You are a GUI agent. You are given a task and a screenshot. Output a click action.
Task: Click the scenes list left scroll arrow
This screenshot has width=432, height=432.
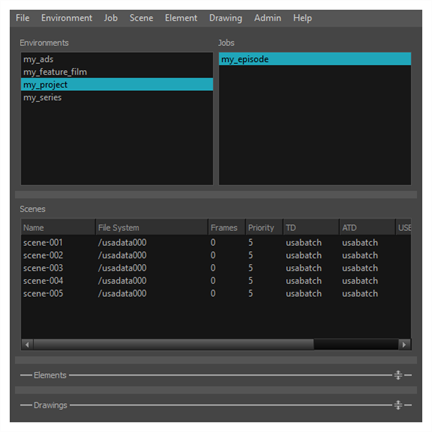tap(27, 344)
